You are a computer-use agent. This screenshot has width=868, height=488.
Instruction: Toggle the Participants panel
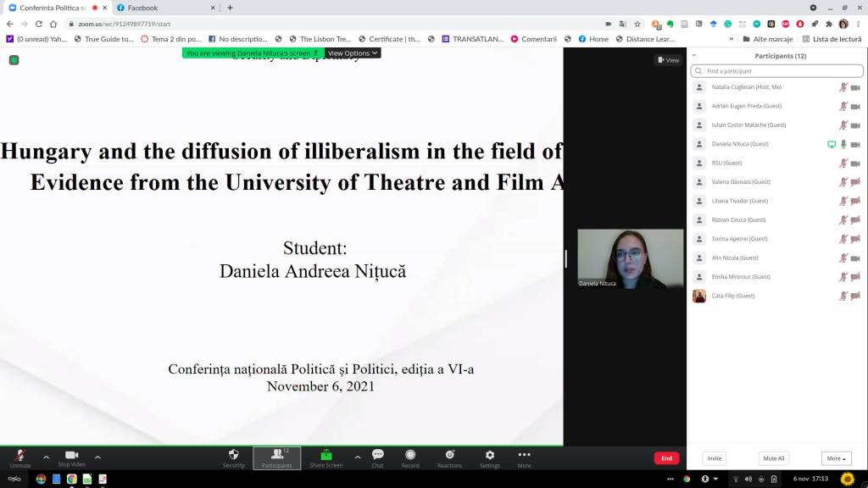(276, 456)
